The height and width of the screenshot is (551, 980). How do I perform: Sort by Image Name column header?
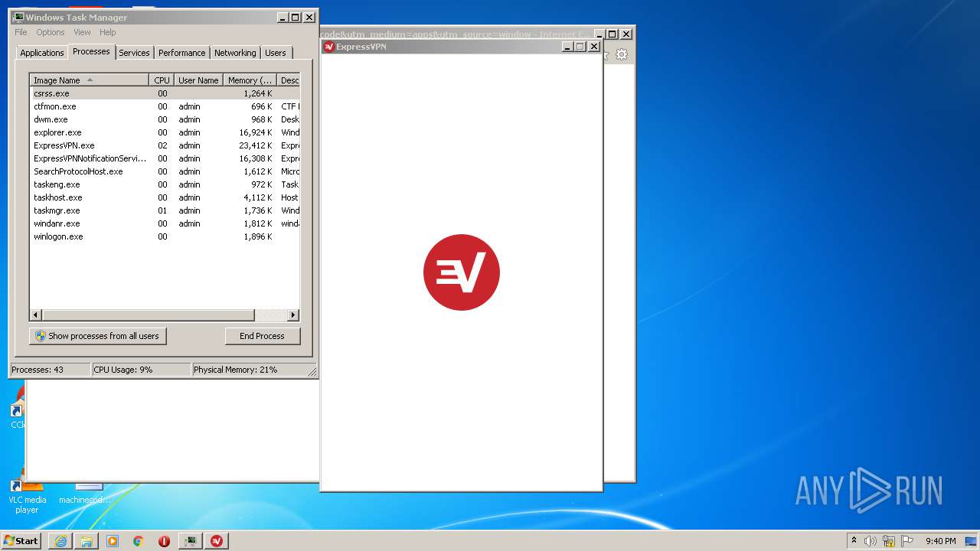[89, 80]
